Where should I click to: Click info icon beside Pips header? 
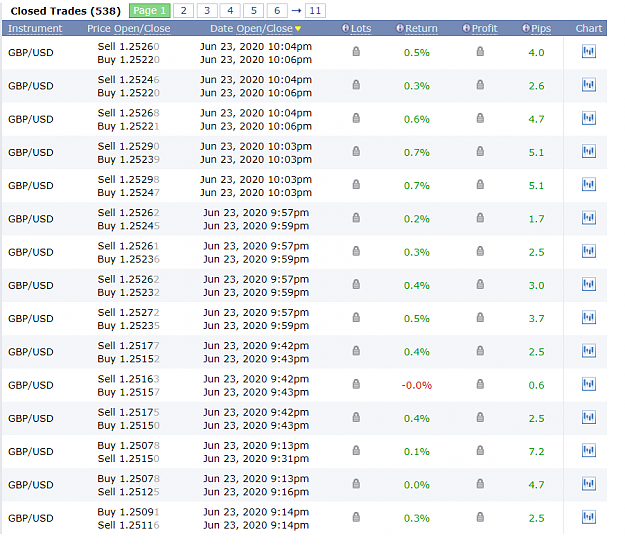(526, 28)
